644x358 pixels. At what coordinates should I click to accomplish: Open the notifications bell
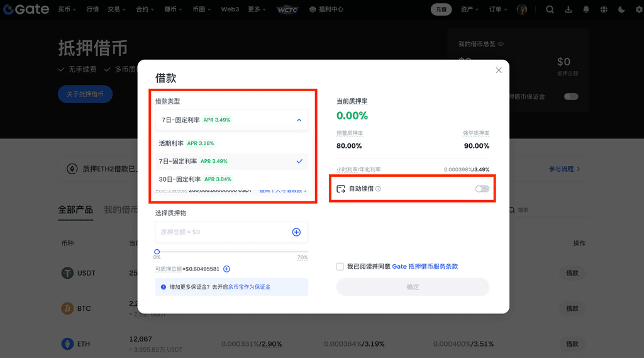(x=586, y=9)
